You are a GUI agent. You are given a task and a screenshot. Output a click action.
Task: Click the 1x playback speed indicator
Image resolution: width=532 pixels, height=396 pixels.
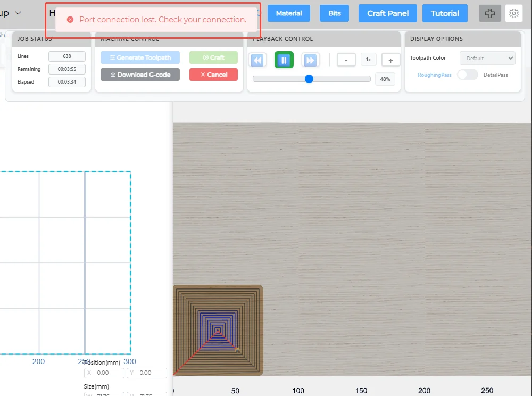(x=369, y=60)
